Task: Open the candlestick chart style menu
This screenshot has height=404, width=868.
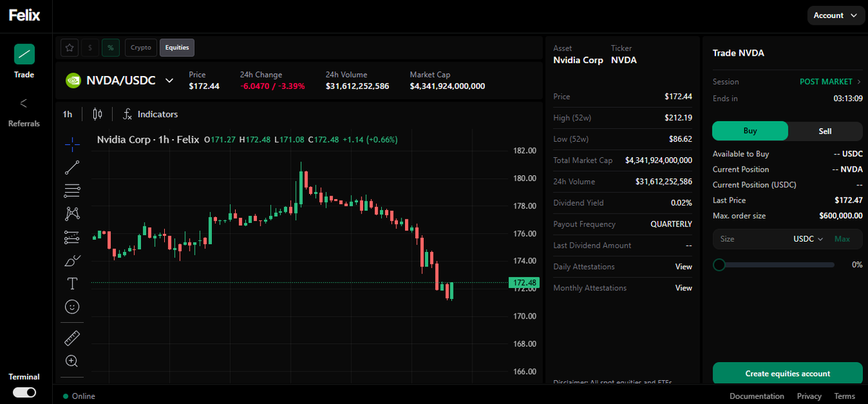Action: click(x=98, y=114)
